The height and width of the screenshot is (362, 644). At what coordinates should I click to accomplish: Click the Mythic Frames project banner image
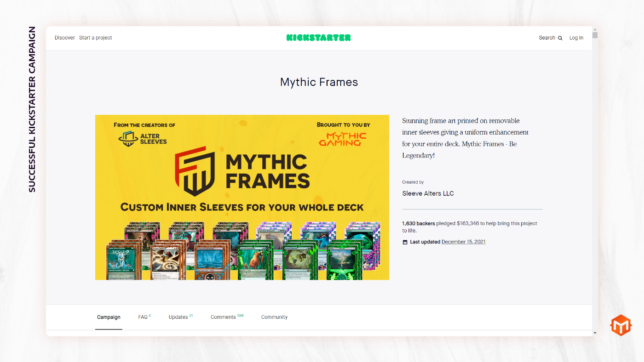[242, 197]
